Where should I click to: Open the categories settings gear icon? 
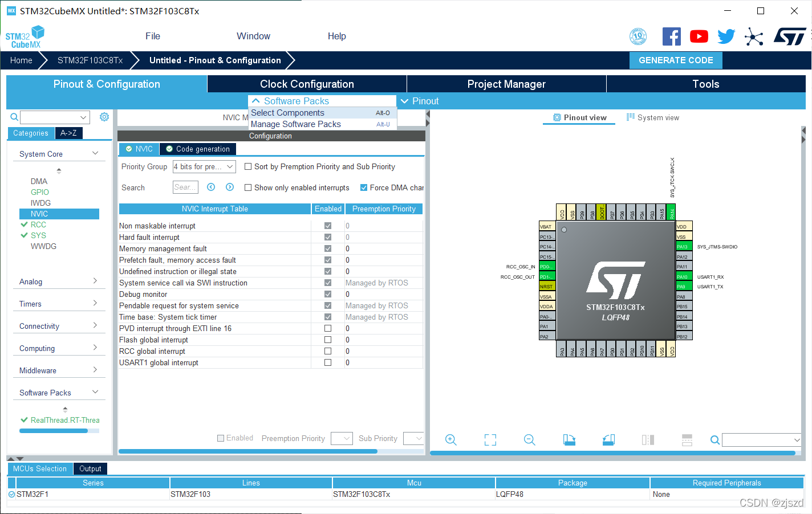point(104,117)
